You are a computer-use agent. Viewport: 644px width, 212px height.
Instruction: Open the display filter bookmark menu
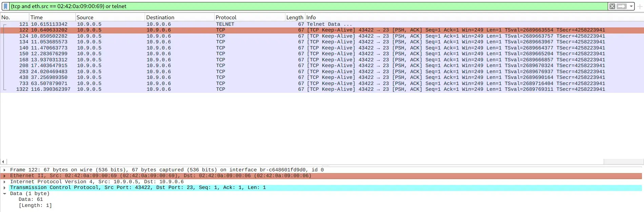(x=5, y=6)
